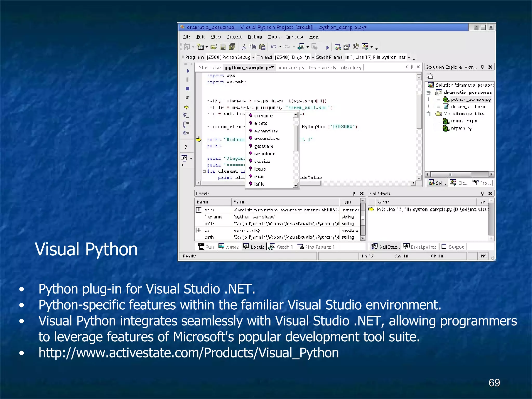Select the python_sample.py editor tab

(249, 68)
